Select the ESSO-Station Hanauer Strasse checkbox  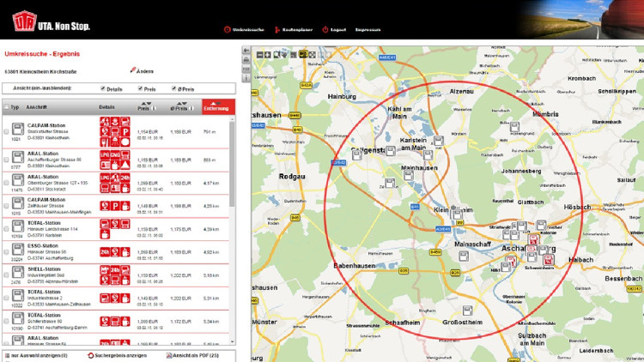click(x=6, y=251)
